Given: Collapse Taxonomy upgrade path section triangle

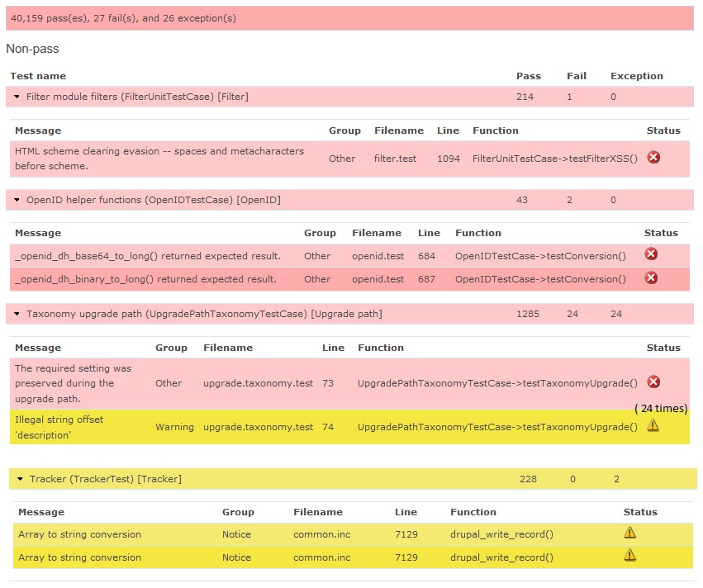Looking at the screenshot, I should tap(17, 314).
